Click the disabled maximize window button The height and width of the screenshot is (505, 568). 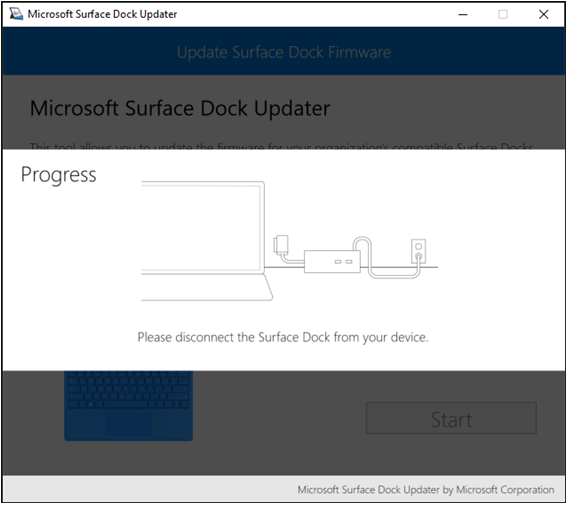[x=503, y=14]
